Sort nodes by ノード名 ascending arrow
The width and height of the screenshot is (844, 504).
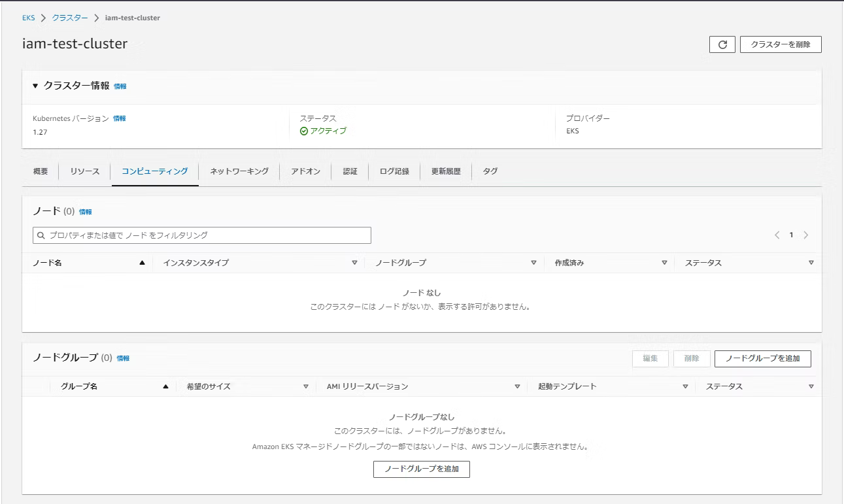coord(142,263)
